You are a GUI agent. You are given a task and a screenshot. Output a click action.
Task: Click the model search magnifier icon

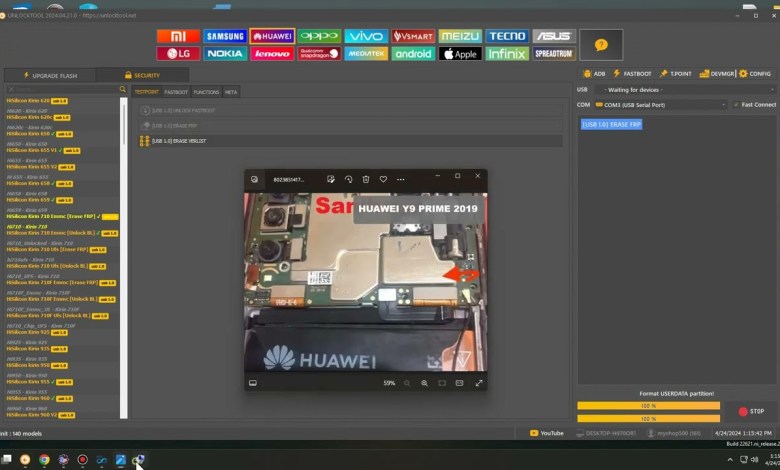tap(122, 90)
